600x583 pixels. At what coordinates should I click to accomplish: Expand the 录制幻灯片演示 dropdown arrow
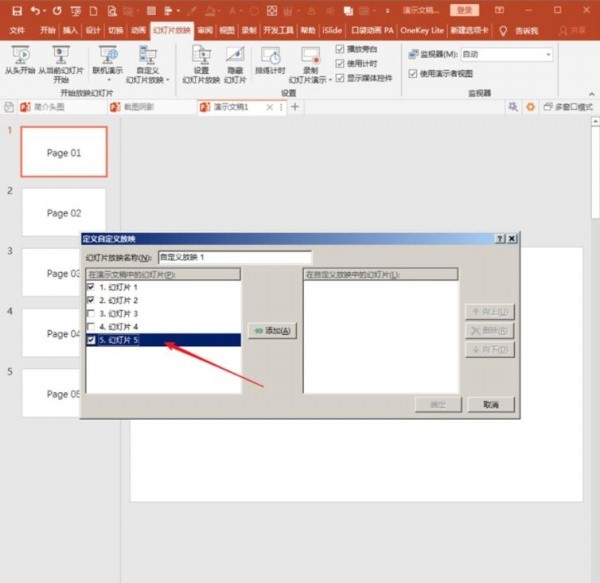pyautogui.click(x=330, y=80)
